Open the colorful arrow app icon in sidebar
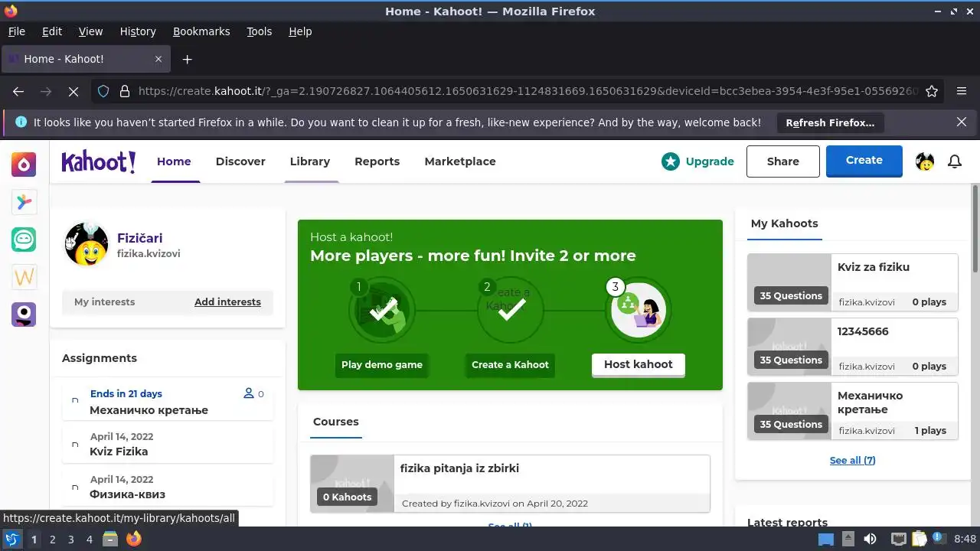The image size is (980, 551). click(x=24, y=202)
